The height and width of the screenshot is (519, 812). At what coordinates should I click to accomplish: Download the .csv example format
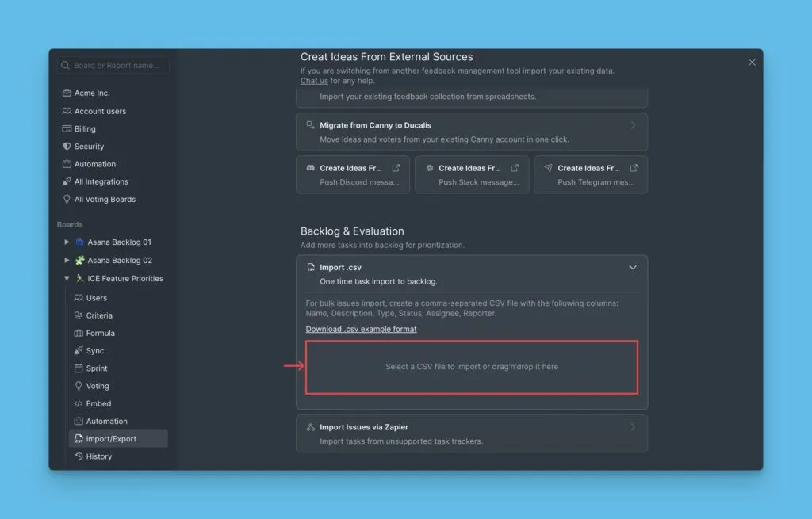(362, 328)
